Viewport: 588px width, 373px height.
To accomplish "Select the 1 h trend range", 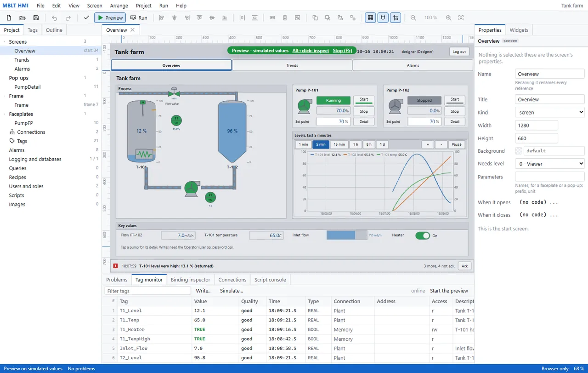I will click(356, 144).
